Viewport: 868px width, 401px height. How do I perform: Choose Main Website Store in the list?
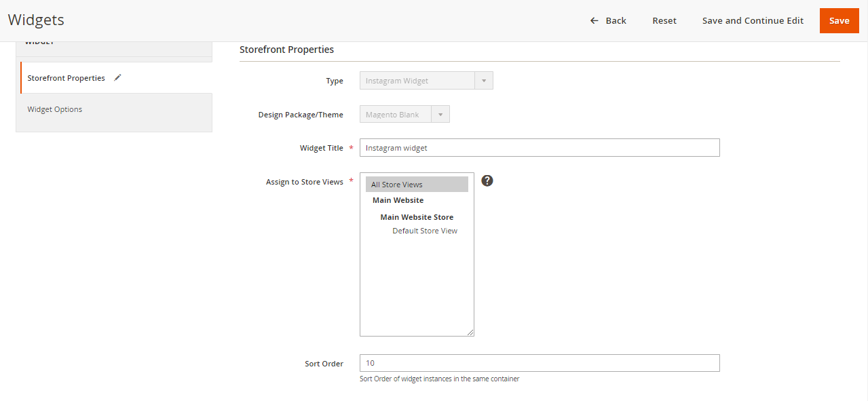416,217
